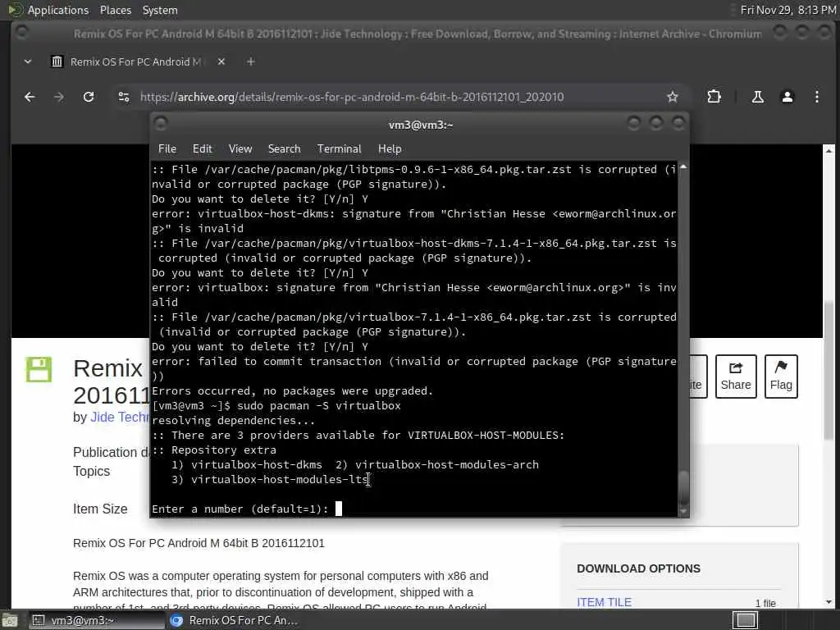This screenshot has width=840, height=630.
Task: Open the terminal View menu
Action: (240, 149)
